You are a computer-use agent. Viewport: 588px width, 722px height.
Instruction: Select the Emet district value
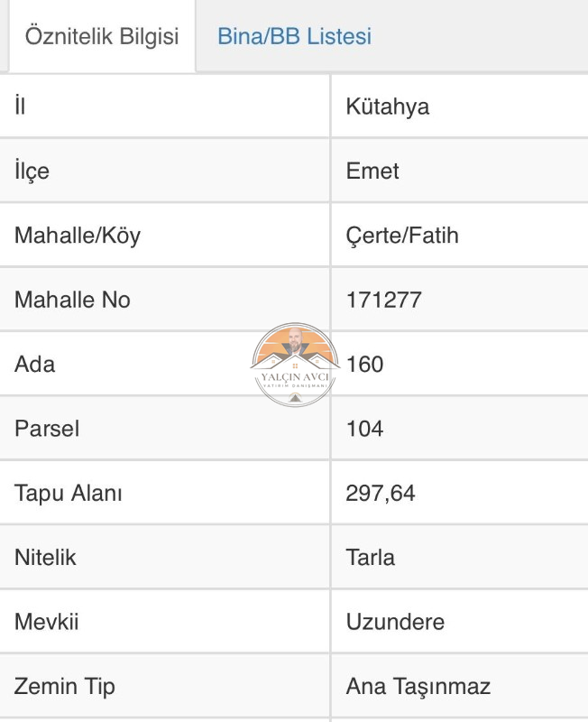tap(372, 171)
